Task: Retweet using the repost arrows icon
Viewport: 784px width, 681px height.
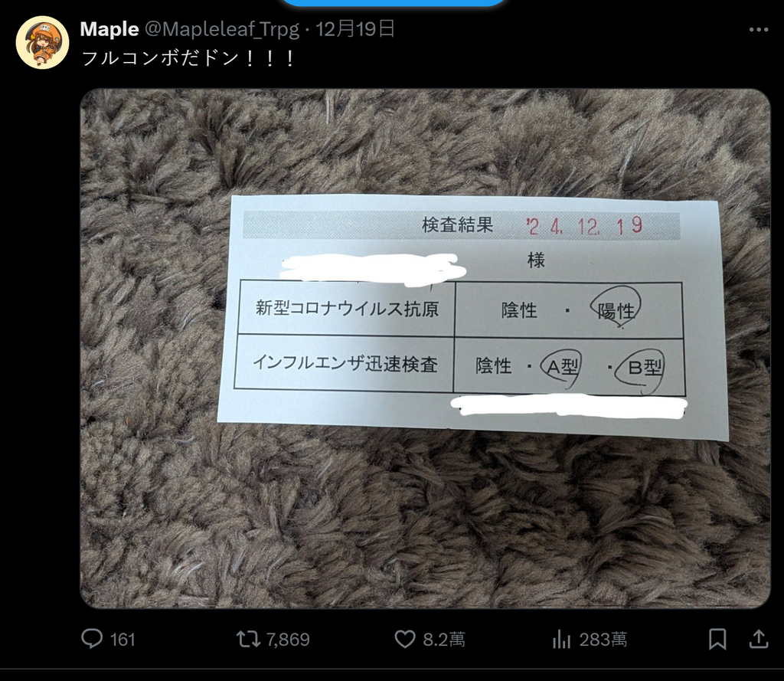Action: [x=248, y=639]
